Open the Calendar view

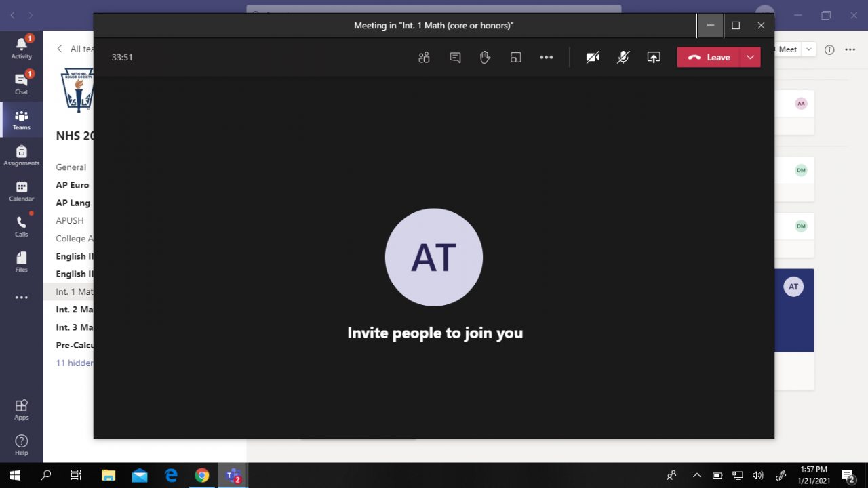tap(22, 191)
